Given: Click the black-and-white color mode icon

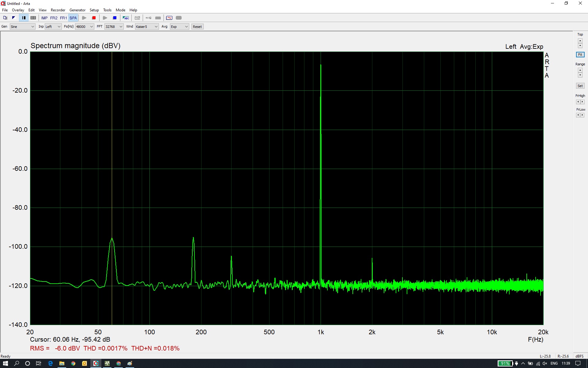Looking at the screenshot, I should [14, 18].
